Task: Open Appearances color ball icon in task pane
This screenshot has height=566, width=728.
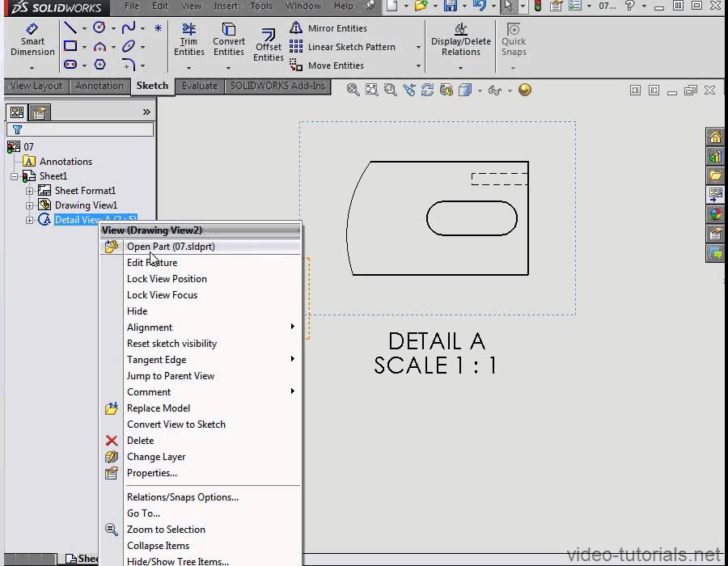Action: [x=715, y=215]
